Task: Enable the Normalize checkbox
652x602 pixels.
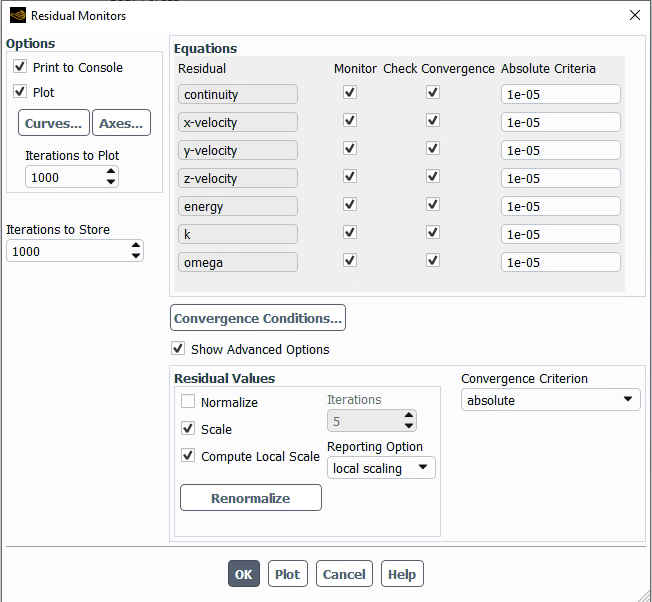Action: 188,402
